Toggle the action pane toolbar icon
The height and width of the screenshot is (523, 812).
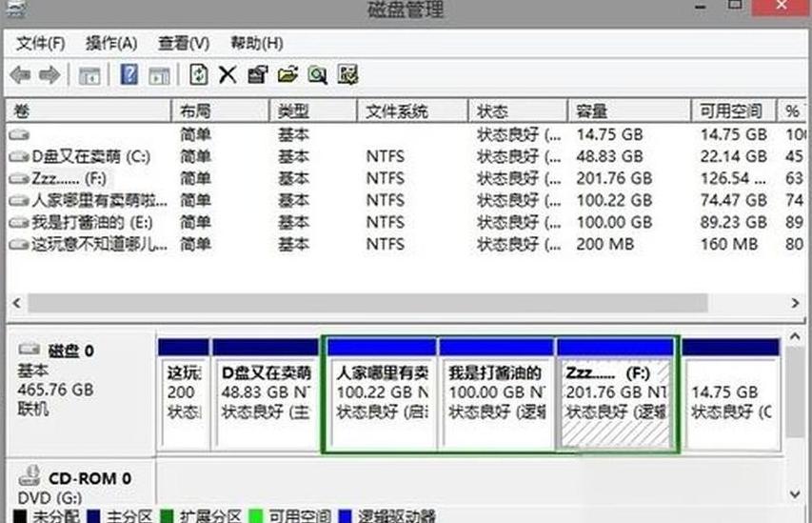coord(159,75)
